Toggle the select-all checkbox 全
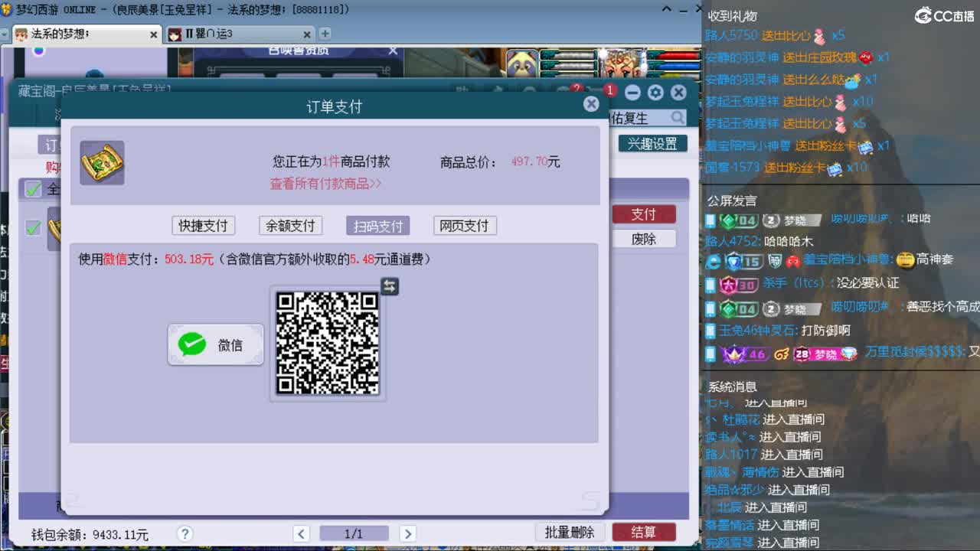The height and width of the screenshot is (551, 980). pyautogui.click(x=33, y=188)
